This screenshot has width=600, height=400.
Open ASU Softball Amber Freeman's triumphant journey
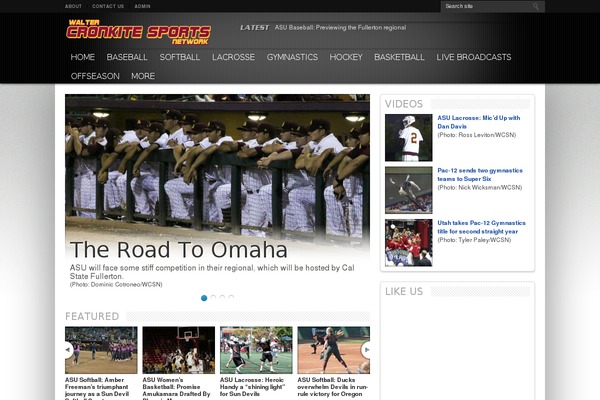click(98, 388)
